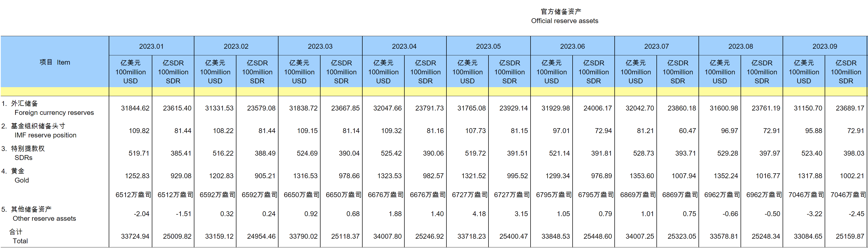Select the 'Foreign currency reserves' row label

(x=54, y=113)
